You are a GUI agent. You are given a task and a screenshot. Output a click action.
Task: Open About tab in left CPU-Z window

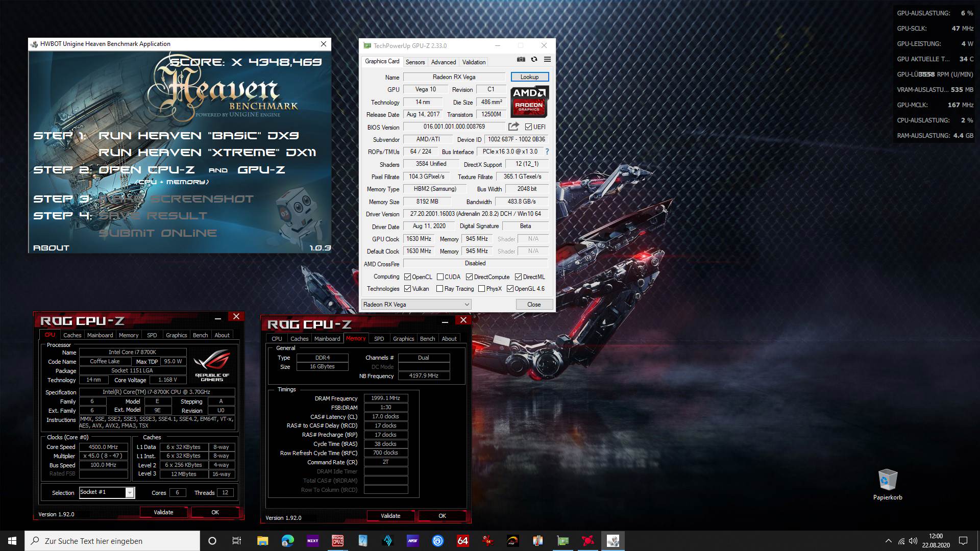[x=222, y=335]
